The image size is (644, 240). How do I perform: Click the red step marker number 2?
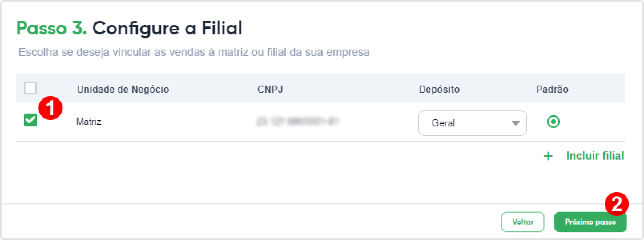616,204
